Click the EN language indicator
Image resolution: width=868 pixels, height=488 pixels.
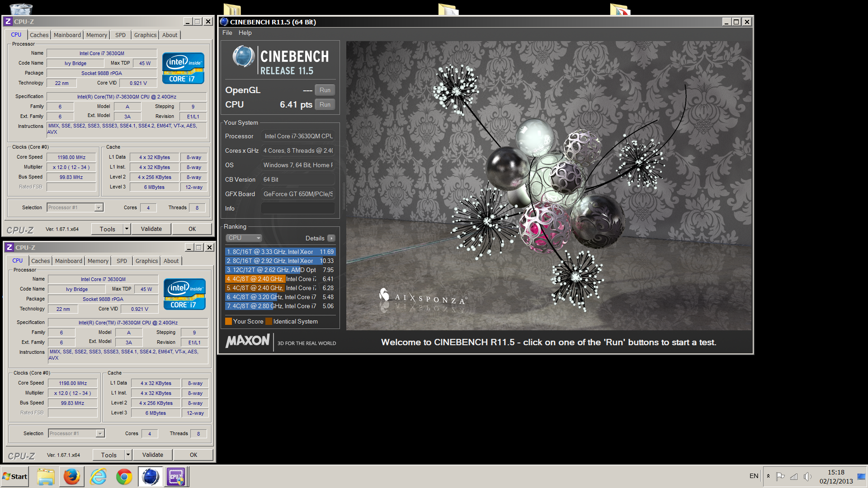[x=754, y=476]
